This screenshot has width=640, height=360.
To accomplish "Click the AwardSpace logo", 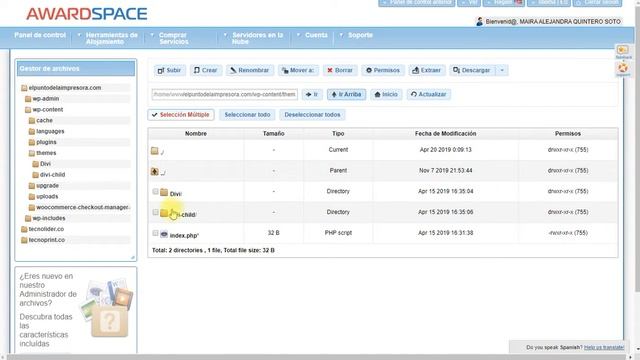I will 87,14.
